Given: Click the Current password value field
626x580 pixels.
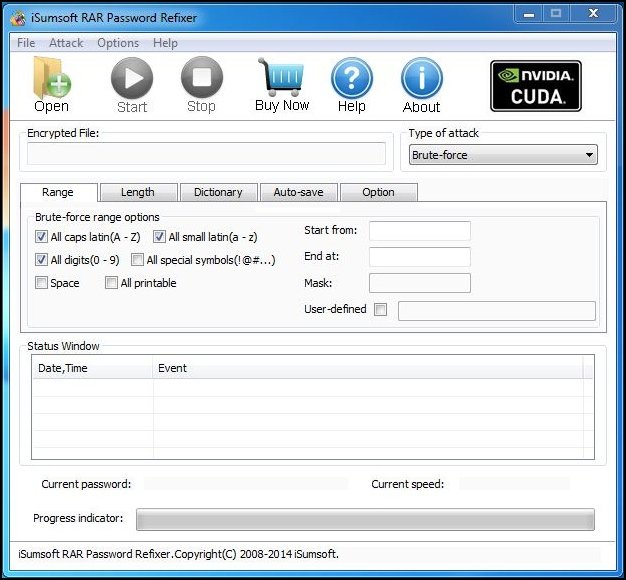Looking at the screenshot, I should 246,484.
